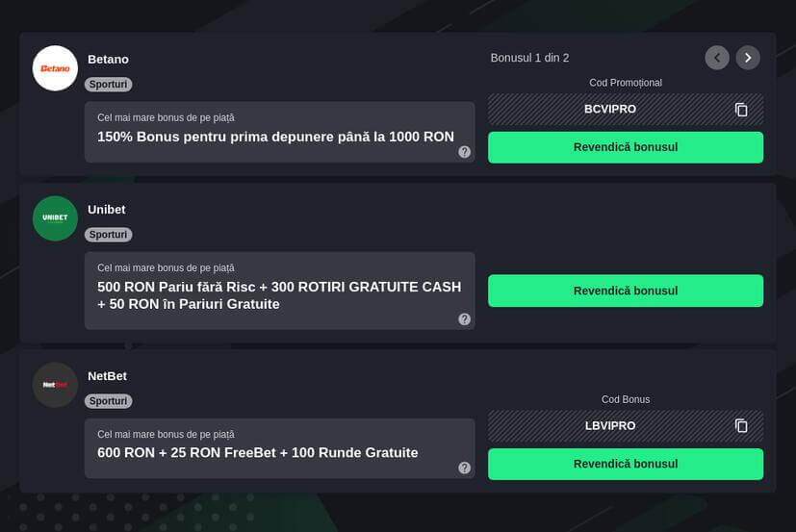
Task: Click the BCVIPRO promo code field
Action: pos(609,110)
